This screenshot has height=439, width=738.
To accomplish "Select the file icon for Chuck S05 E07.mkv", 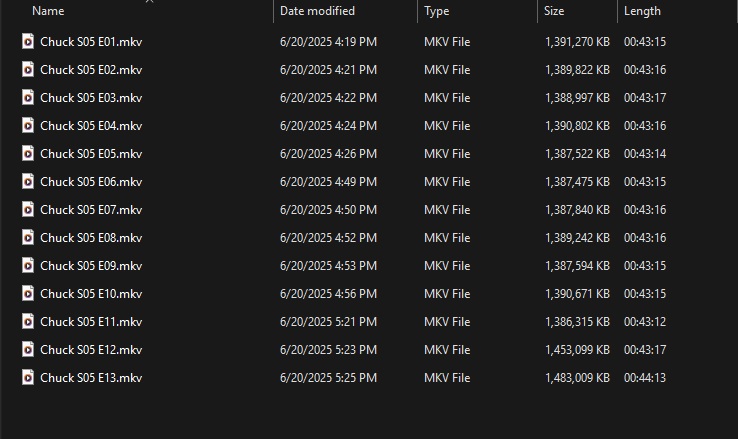I will [28, 210].
